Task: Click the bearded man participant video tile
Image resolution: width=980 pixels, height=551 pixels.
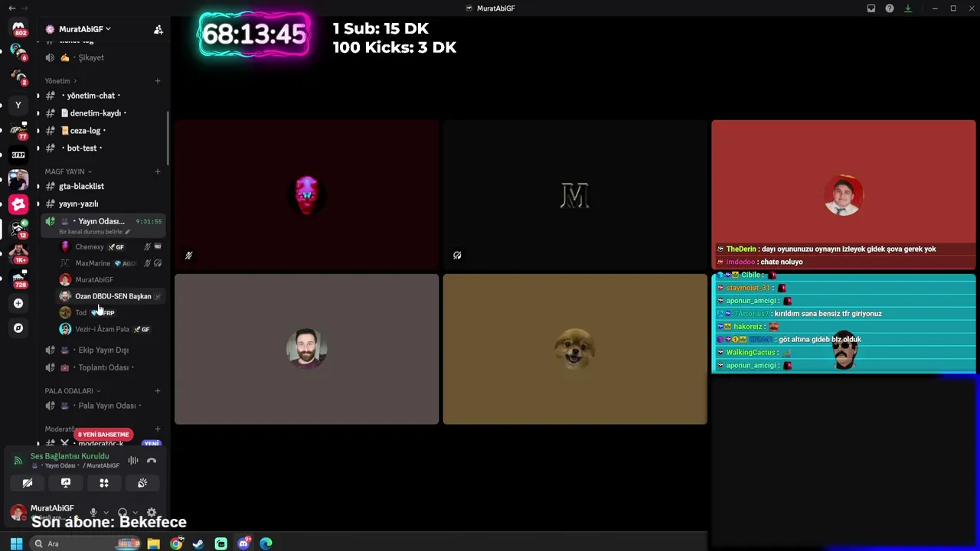Action: [x=306, y=349]
